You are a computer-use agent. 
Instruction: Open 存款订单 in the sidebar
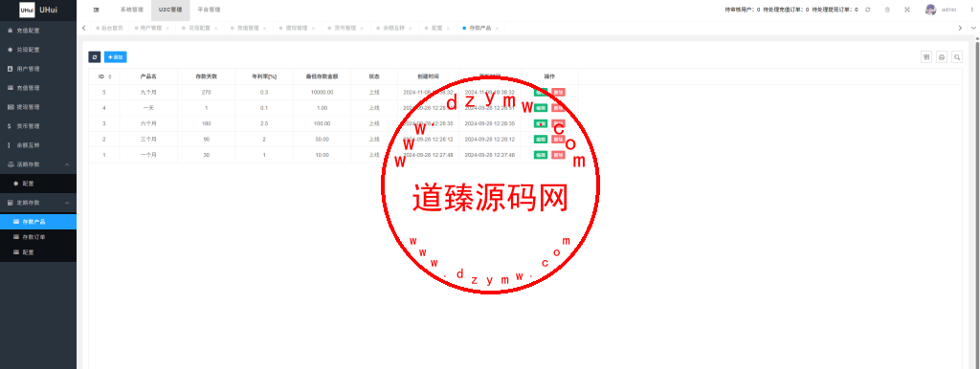38,237
